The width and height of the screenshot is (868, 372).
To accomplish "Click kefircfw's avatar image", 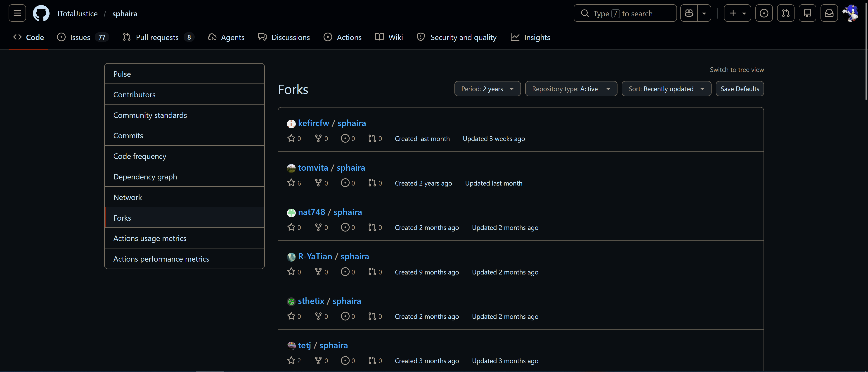I will click(x=291, y=124).
